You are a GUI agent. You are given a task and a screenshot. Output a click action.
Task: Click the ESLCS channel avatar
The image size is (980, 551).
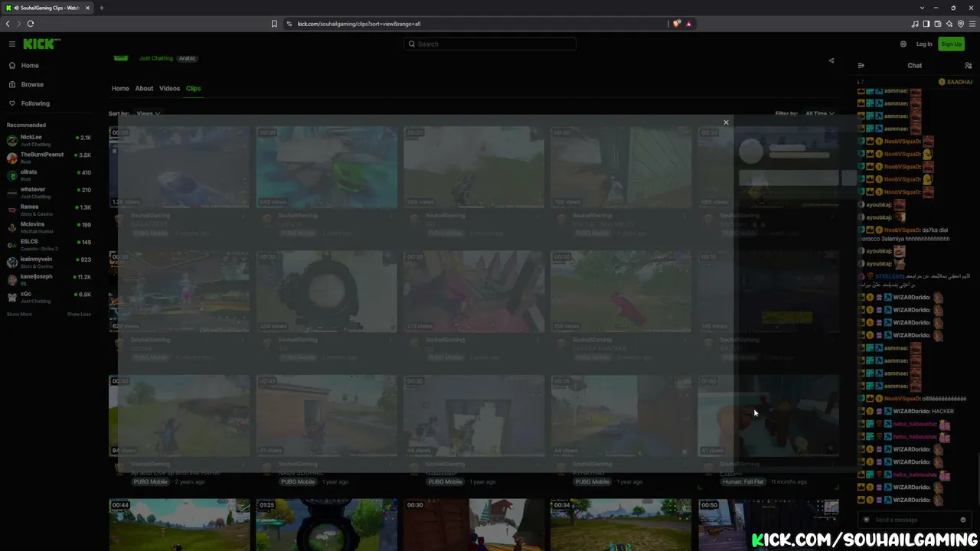[x=12, y=245]
